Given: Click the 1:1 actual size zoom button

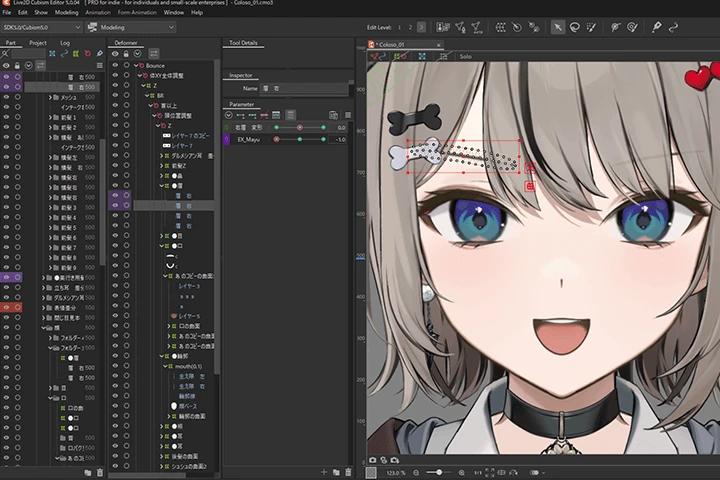Looking at the screenshot, I should pyautogui.click(x=478, y=472).
